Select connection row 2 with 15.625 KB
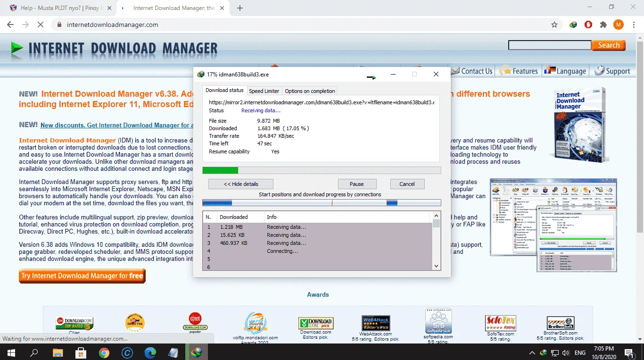The width and height of the screenshot is (644, 360). [x=318, y=235]
